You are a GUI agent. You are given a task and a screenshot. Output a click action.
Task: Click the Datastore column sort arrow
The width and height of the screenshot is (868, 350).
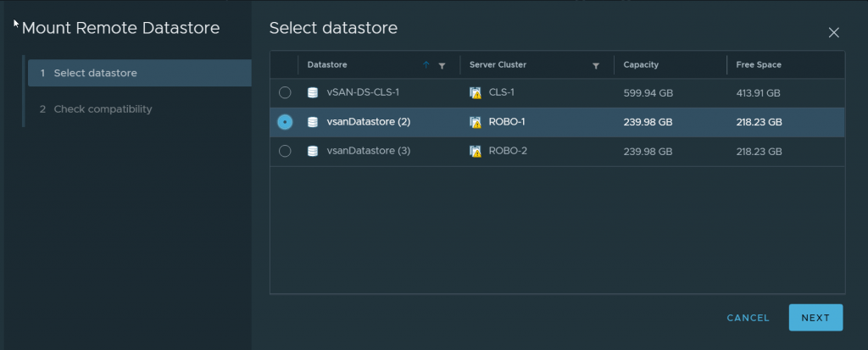coord(426,65)
